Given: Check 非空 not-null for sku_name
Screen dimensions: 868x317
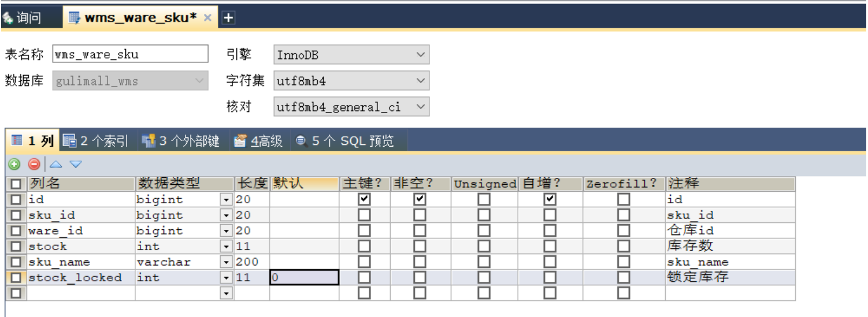Looking at the screenshot, I should (420, 262).
